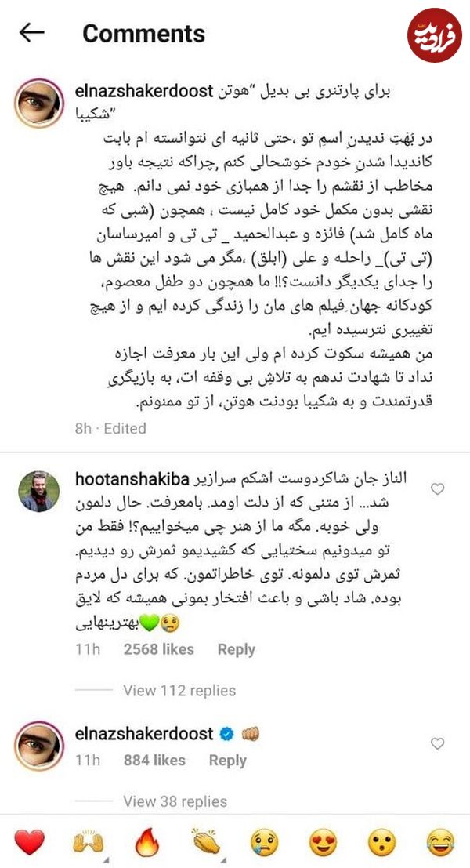
Task: Insert the crying face emoji
Action: [264, 843]
